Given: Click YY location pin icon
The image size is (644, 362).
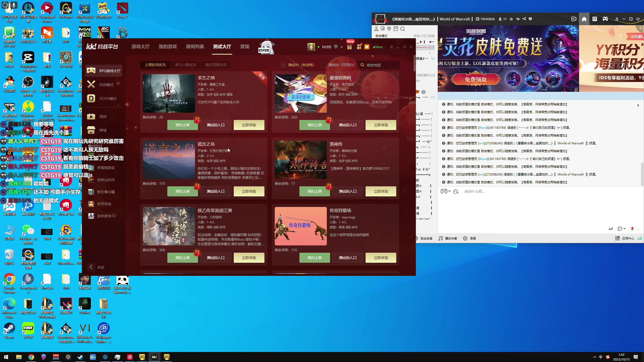Looking at the screenshot, I should 389,29.
